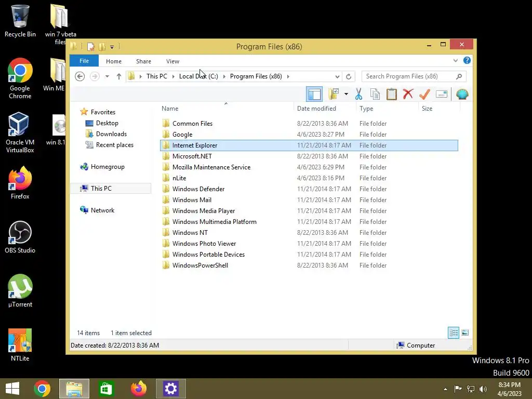The height and width of the screenshot is (399, 532).
Task: Refresh the folder view
Action: [x=349, y=76]
